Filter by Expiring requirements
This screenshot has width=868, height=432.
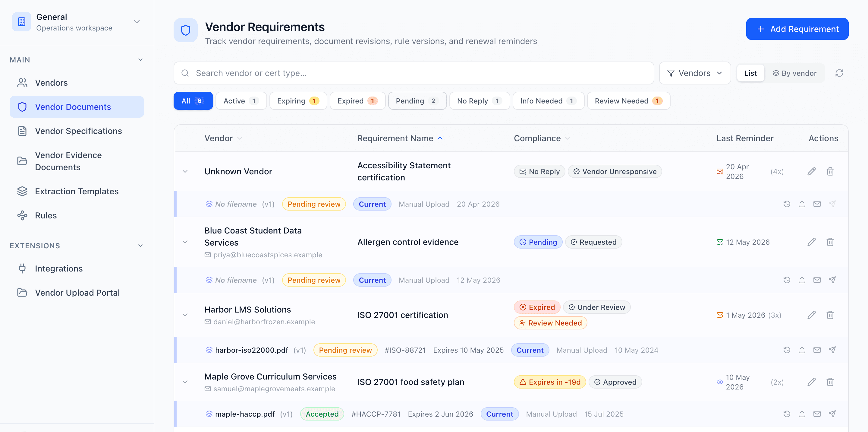(298, 100)
